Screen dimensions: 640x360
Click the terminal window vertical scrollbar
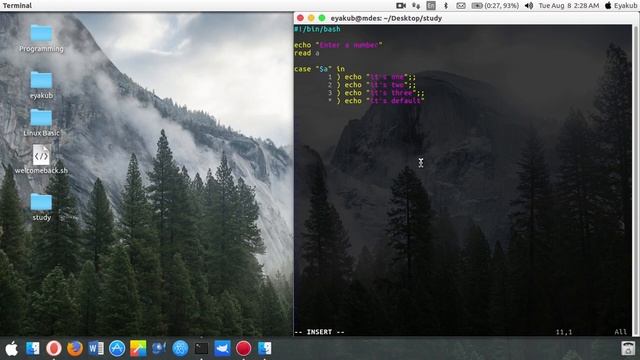pyautogui.click(x=635, y=180)
